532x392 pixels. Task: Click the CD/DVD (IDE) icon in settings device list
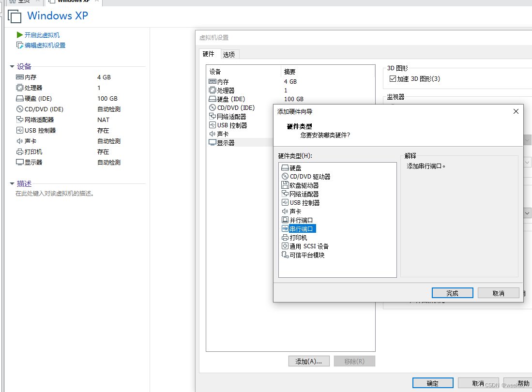(x=213, y=107)
